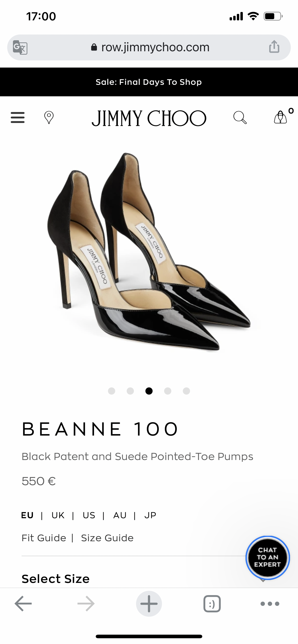Expand the Select Size dropdown
Image resolution: width=298 pixels, height=644 pixels.
click(149, 579)
